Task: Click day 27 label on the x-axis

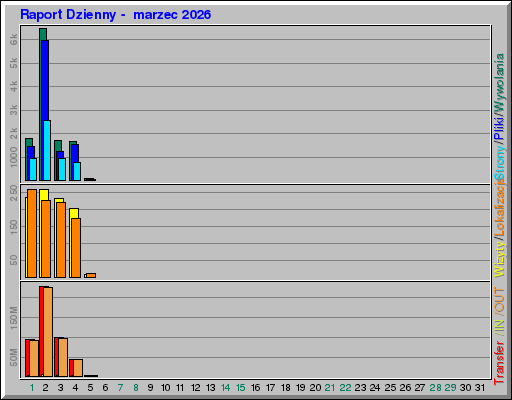Action: click(420, 388)
